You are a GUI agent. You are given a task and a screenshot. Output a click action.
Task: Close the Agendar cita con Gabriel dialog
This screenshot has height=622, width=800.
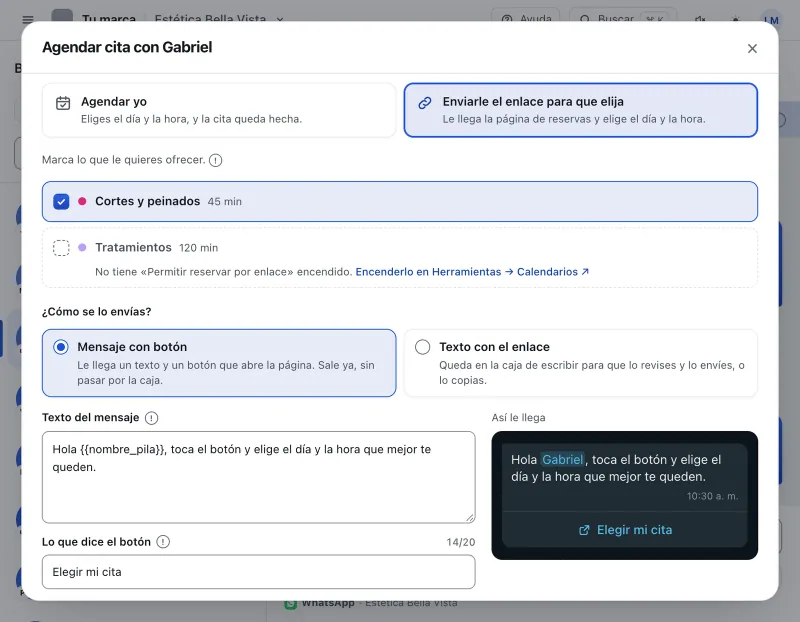pyautogui.click(x=752, y=48)
